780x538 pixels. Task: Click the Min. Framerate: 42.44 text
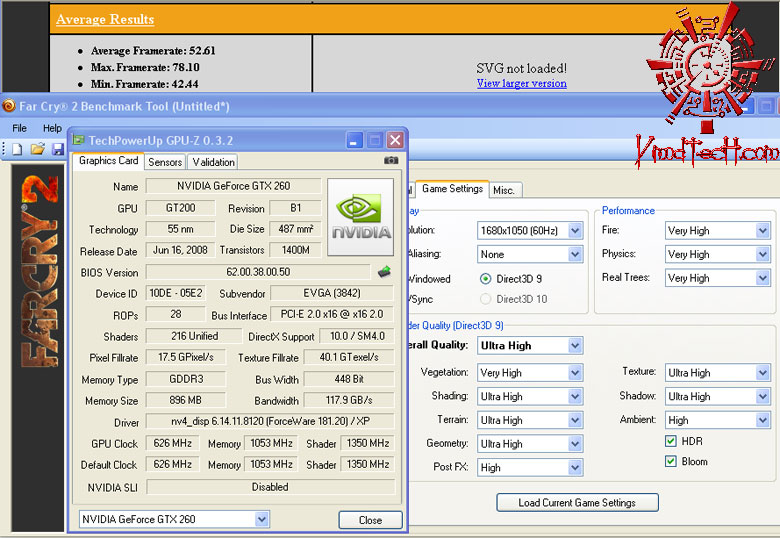[x=145, y=84]
